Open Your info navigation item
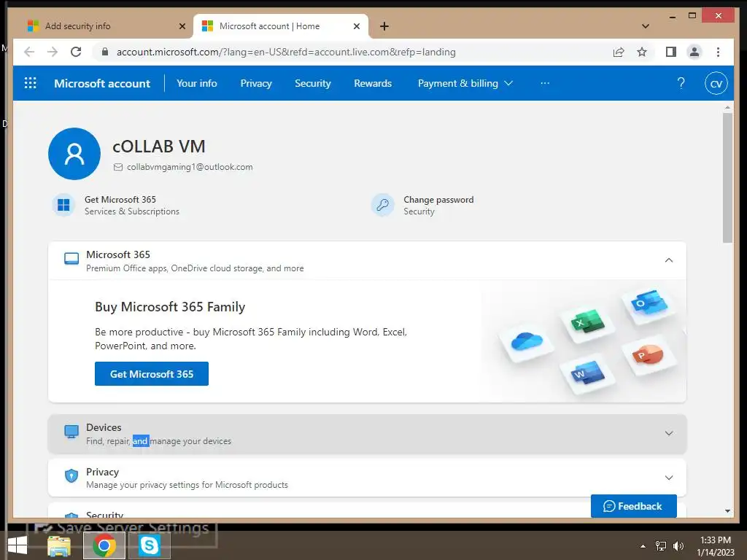 click(x=197, y=83)
